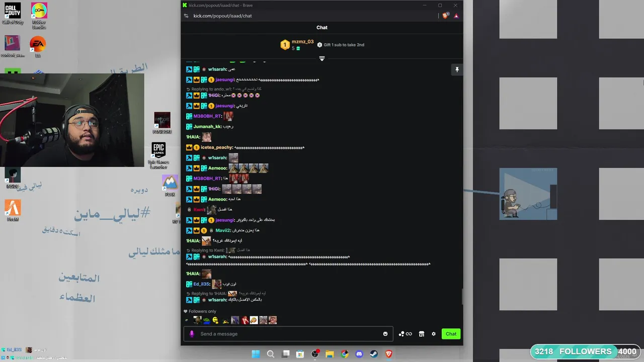Open Microsoft Store from taskbar
The height and width of the screenshot is (362, 644).
point(300,354)
